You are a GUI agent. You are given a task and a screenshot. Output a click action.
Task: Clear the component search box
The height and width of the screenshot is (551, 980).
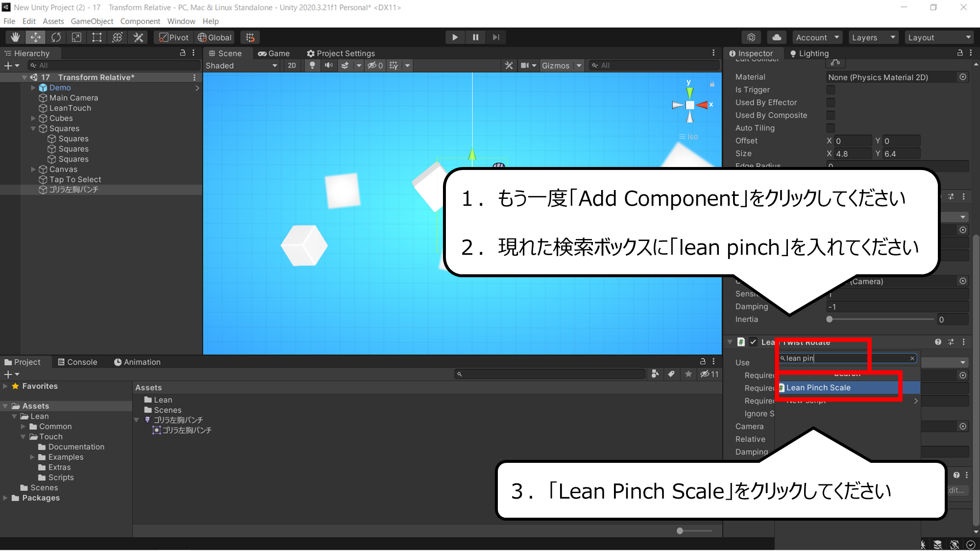pos(912,358)
